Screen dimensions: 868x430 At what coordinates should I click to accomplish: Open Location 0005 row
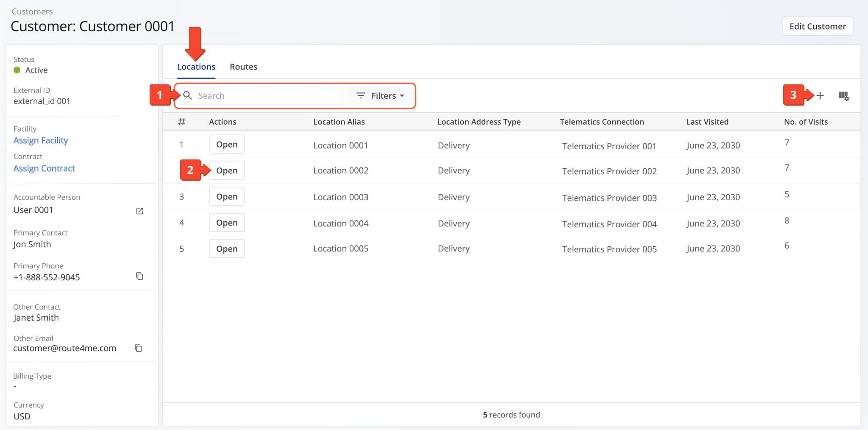tap(227, 249)
